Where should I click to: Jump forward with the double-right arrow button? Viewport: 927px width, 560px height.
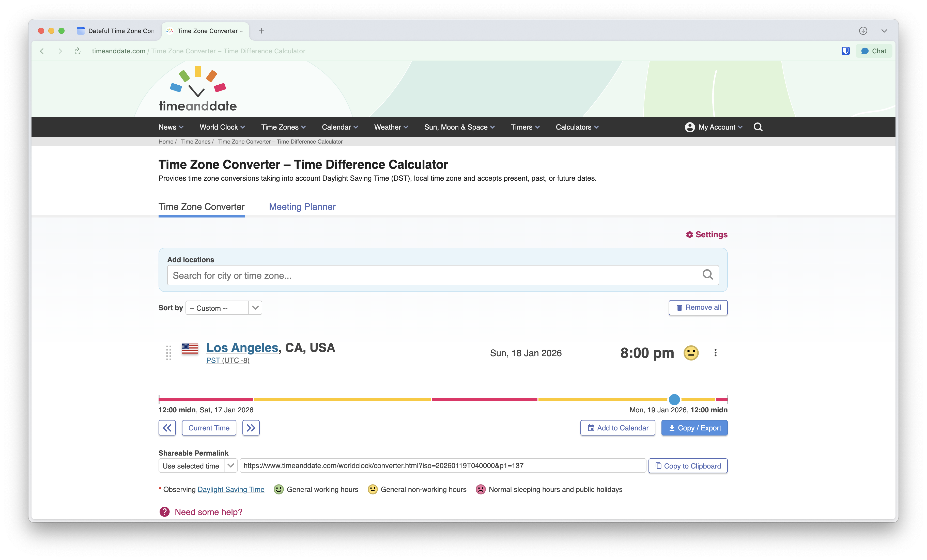251,428
